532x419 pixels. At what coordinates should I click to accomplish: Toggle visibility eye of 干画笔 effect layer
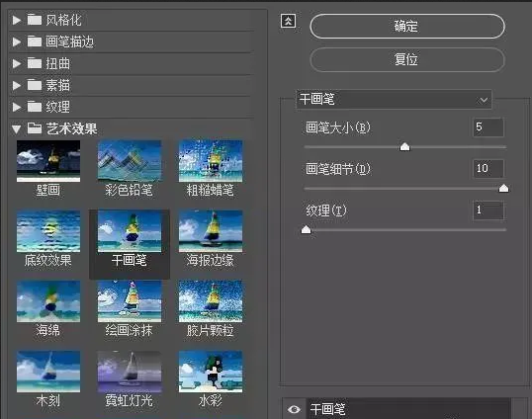[294, 409]
